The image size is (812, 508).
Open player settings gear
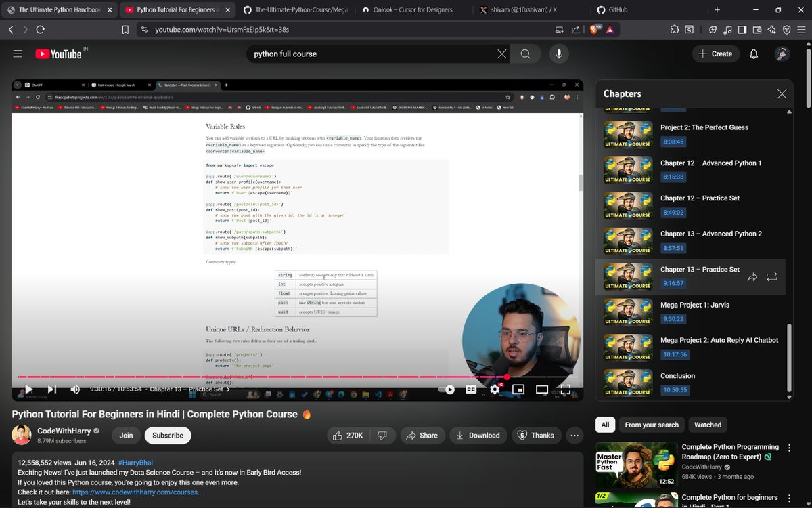(495, 389)
